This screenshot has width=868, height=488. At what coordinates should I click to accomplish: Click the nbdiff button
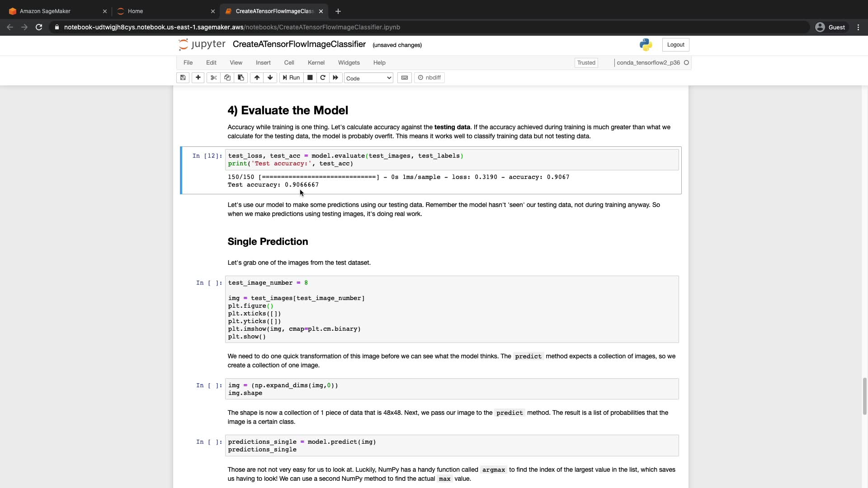[429, 78]
